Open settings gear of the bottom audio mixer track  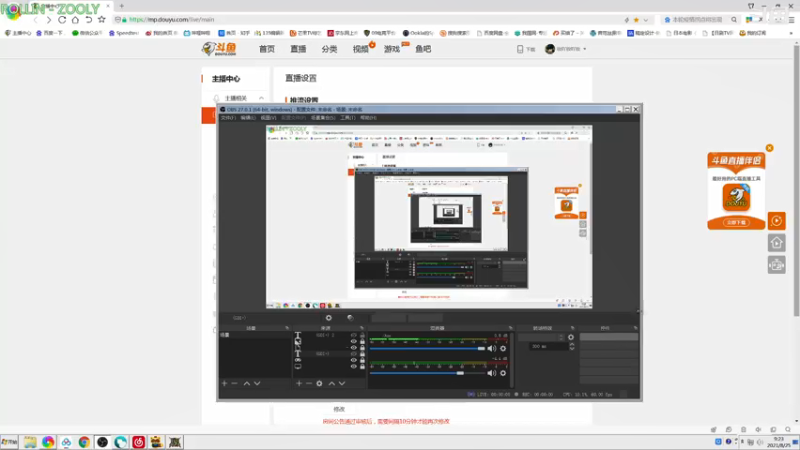(503, 373)
